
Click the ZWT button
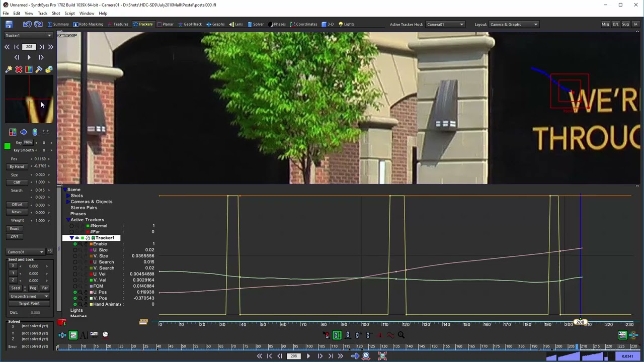click(14, 236)
